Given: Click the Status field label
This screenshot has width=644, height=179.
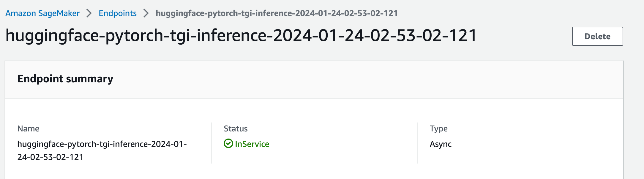Looking at the screenshot, I should point(236,129).
